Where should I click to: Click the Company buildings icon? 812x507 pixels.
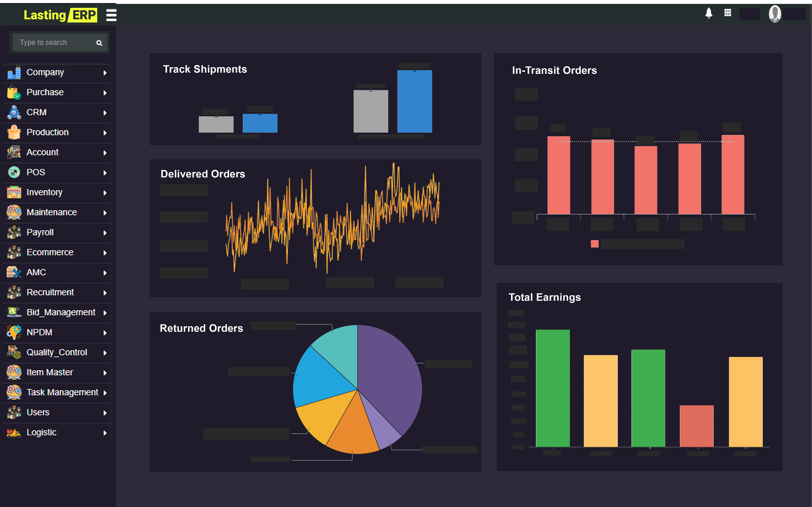pos(14,72)
